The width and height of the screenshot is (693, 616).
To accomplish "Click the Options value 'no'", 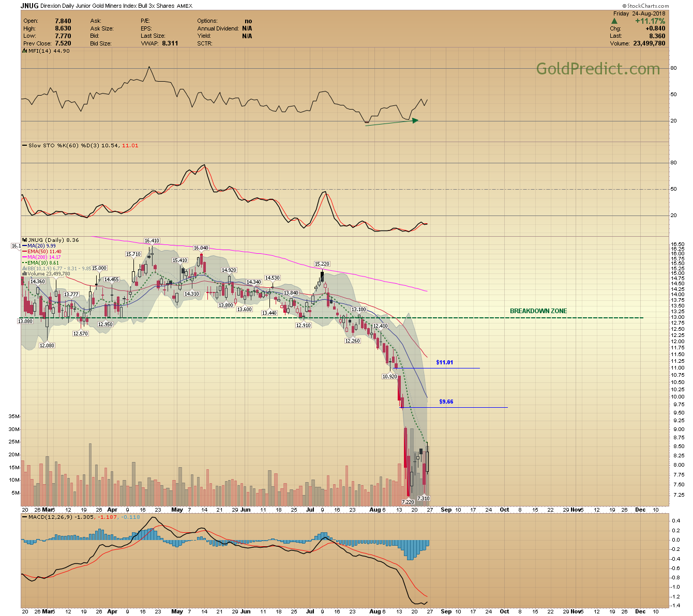I will pos(248,21).
